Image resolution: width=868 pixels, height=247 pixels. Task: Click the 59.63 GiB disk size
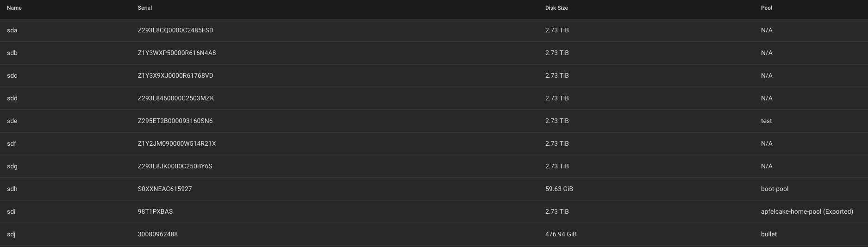(559, 189)
